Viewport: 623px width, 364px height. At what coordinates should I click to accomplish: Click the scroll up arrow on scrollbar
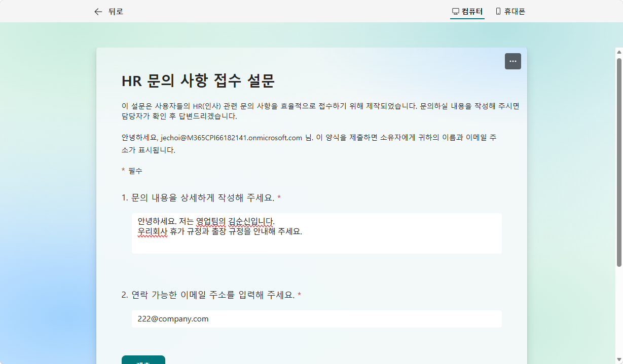point(619,52)
